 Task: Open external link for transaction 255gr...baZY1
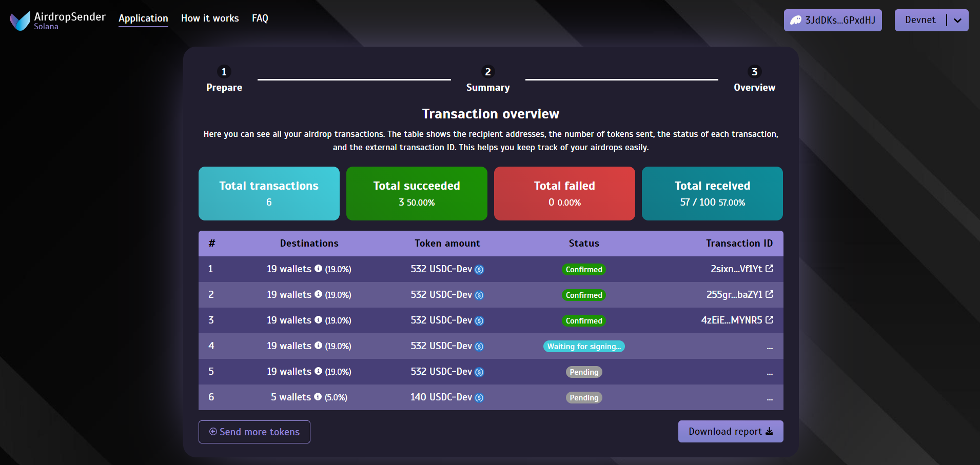click(x=769, y=294)
